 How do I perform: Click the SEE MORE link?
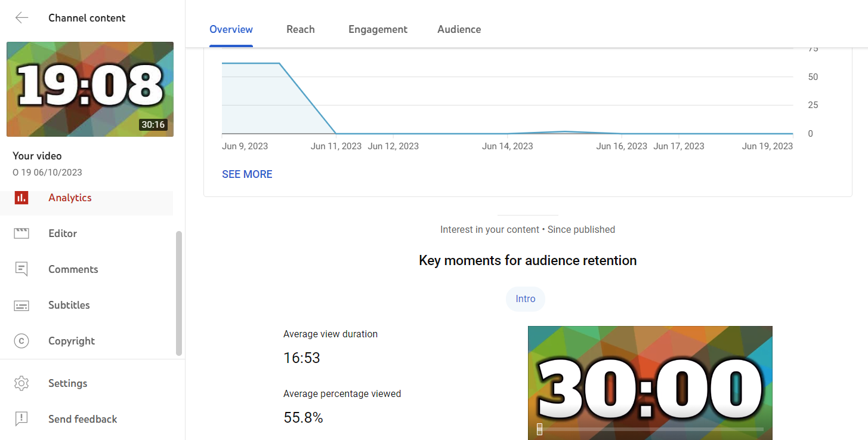click(247, 174)
